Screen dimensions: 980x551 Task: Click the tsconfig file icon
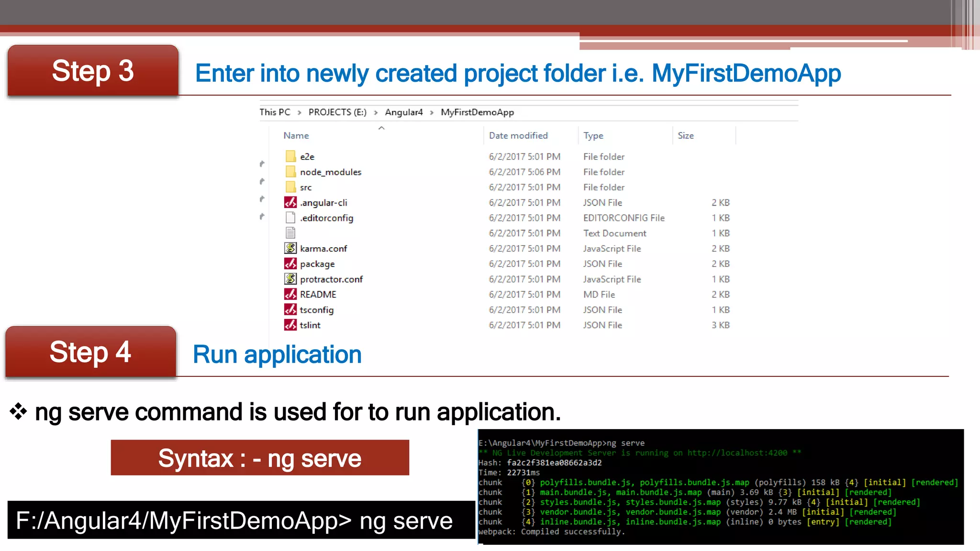click(x=290, y=309)
